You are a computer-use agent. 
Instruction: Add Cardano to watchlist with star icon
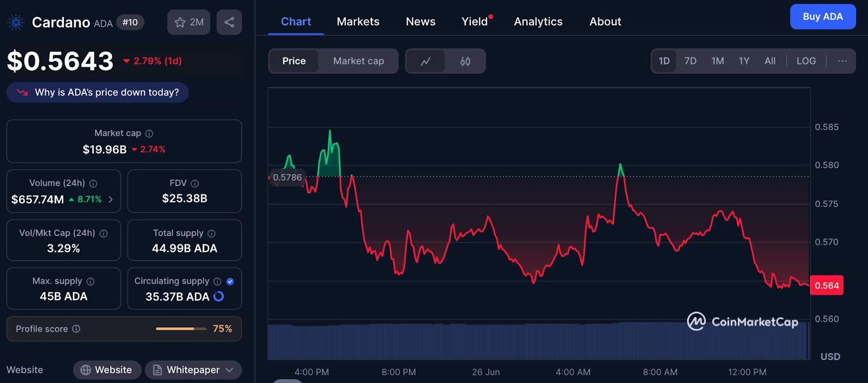pyautogui.click(x=189, y=22)
